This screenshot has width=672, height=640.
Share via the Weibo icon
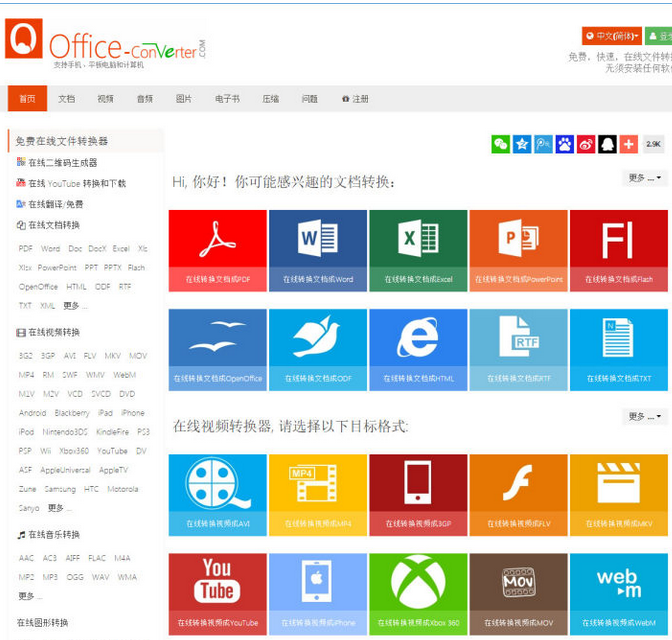(x=586, y=144)
